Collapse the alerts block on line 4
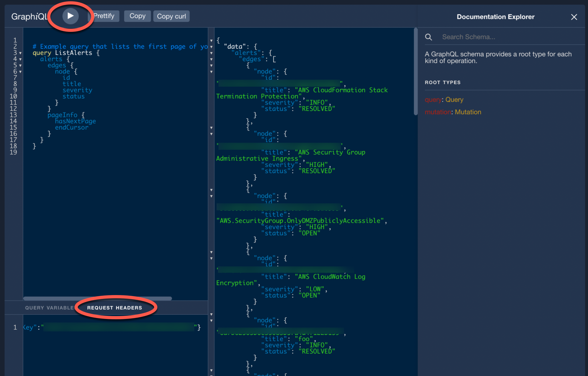 click(x=20, y=59)
